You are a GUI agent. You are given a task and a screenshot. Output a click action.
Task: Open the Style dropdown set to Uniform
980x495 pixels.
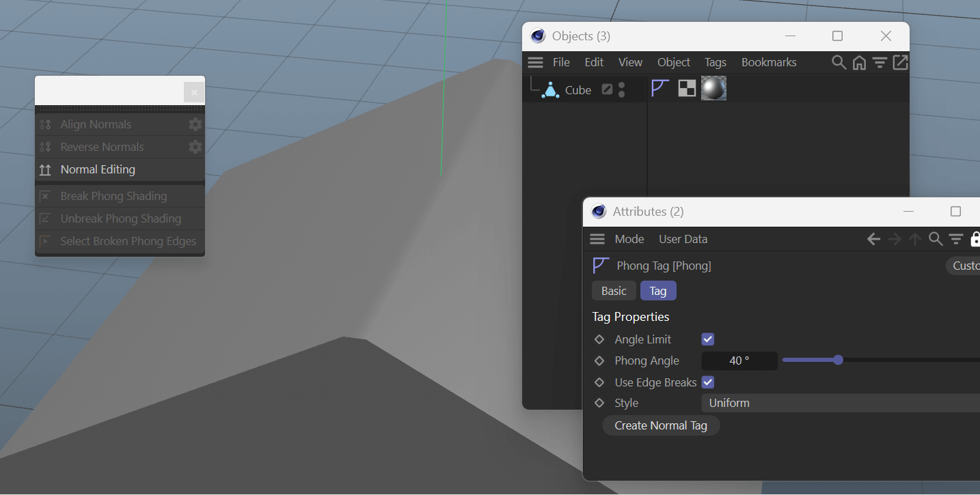coord(841,403)
